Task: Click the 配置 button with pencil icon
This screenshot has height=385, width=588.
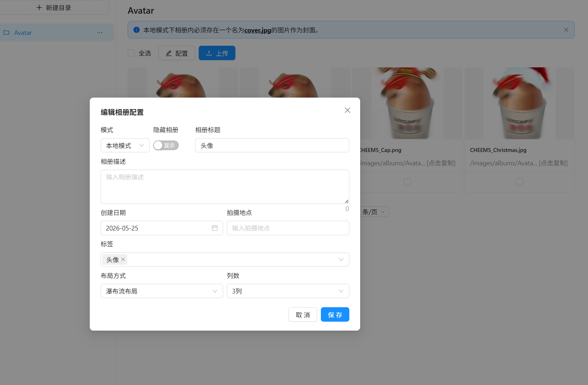Action: [177, 53]
